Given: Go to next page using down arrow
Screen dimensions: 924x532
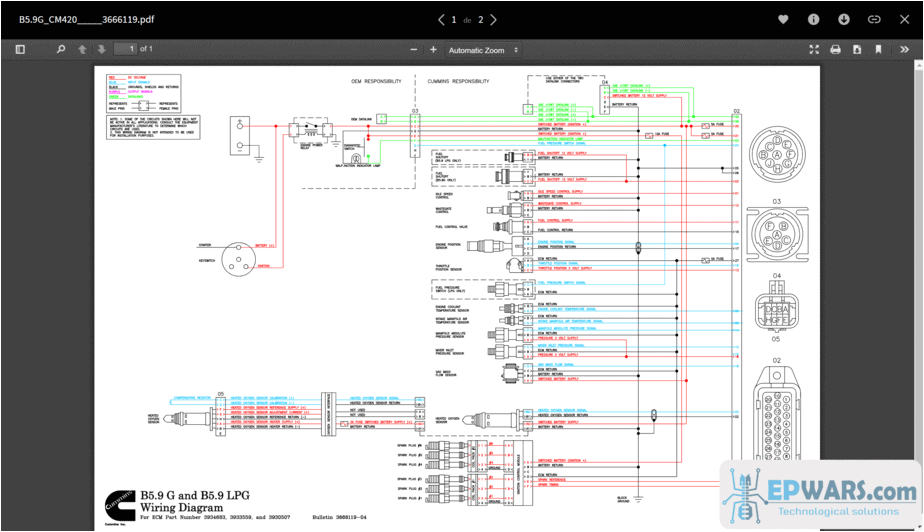Looking at the screenshot, I should coord(101,49).
